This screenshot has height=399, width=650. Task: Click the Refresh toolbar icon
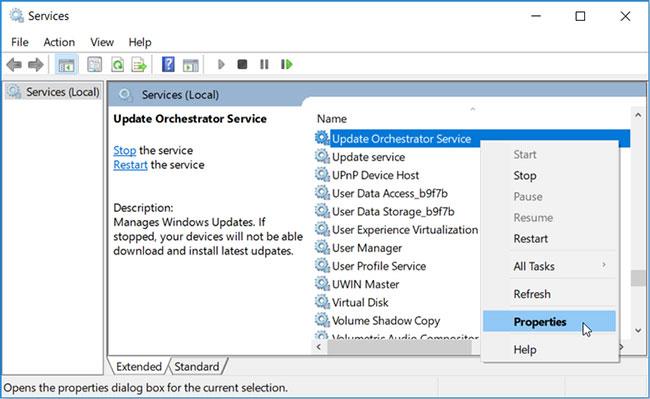coord(118,65)
